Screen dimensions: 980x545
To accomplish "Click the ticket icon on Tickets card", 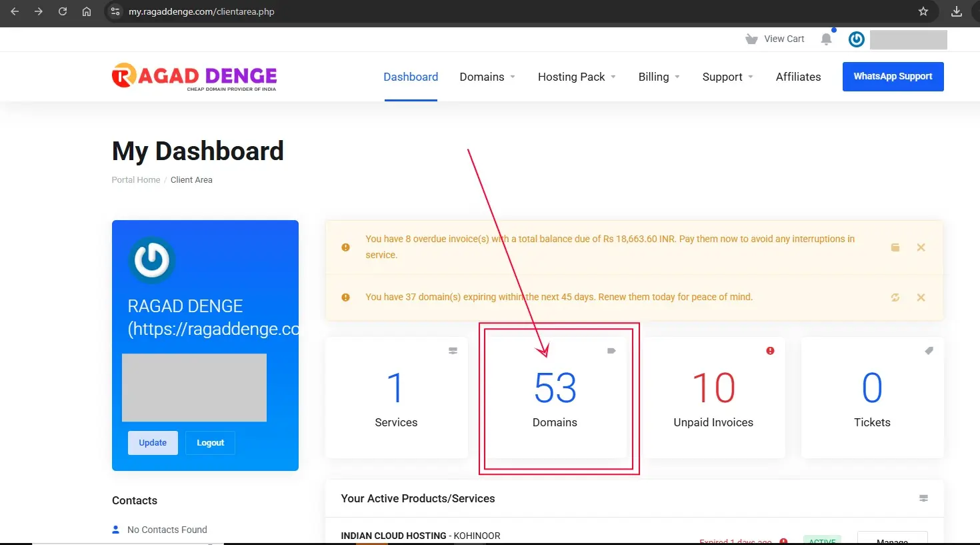I will tap(929, 351).
